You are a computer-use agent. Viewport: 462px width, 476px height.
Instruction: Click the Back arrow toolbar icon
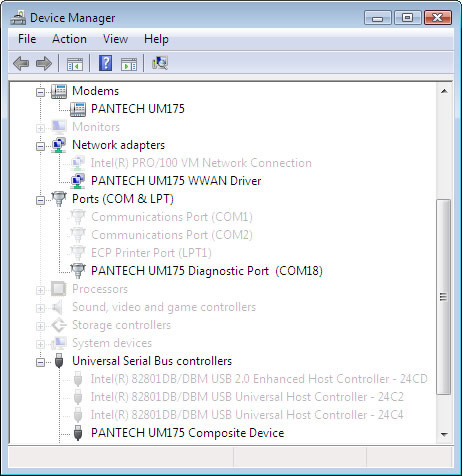point(21,63)
